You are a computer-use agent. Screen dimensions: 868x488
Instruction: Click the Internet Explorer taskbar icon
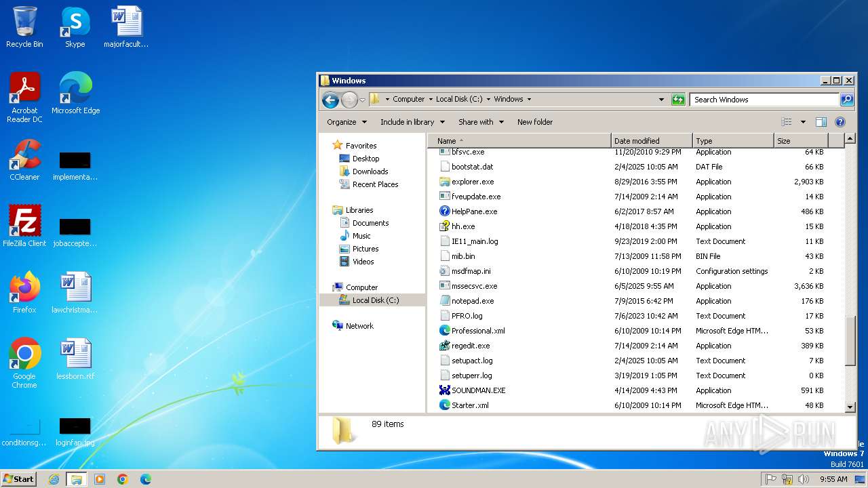(x=54, y=479)
